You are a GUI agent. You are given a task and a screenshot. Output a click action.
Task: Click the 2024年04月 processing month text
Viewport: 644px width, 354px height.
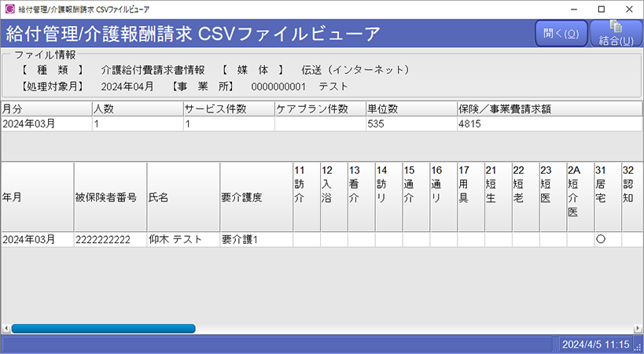[x=127, y=87]
